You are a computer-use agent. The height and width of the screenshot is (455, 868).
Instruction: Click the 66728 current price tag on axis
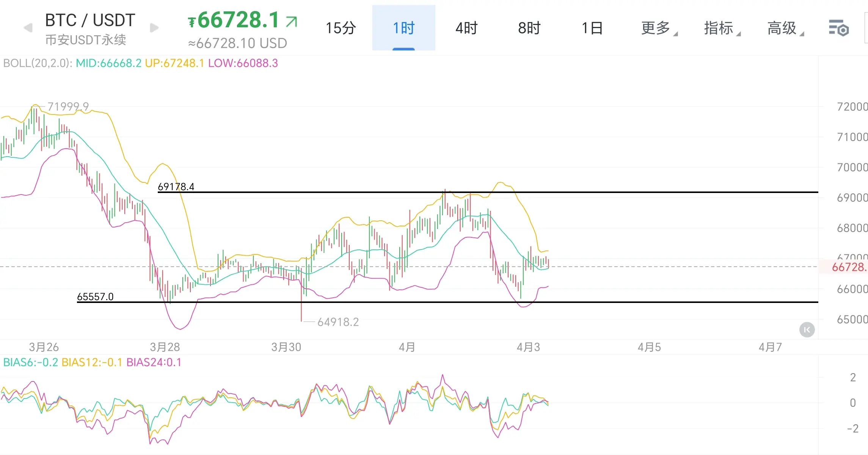click(848, 267)
